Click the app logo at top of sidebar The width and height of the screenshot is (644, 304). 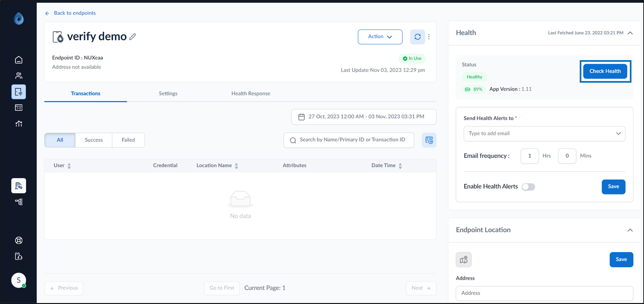[x=19, y=19]
